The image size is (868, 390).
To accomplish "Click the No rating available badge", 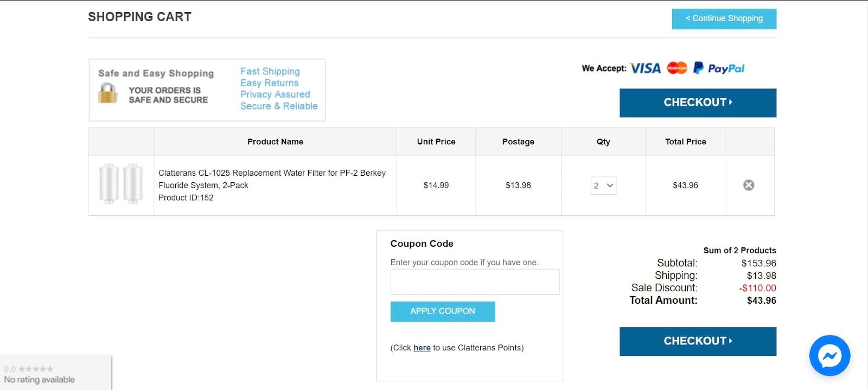I will (55, 373).
